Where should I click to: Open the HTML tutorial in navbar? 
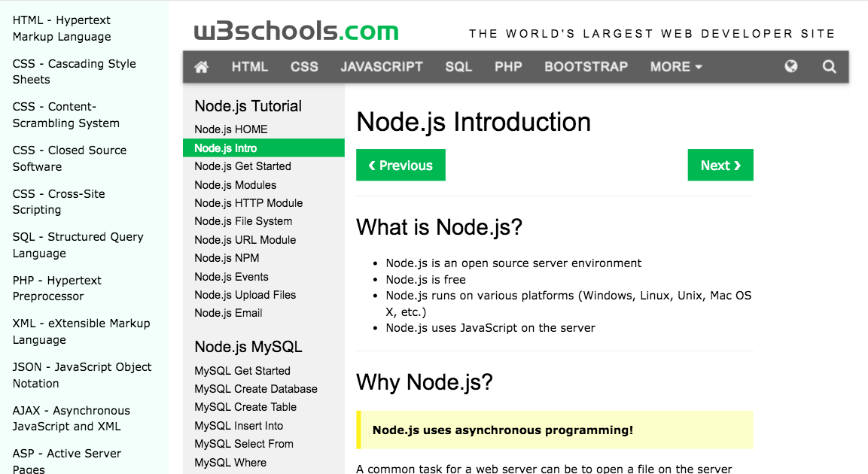pos(250,67)
